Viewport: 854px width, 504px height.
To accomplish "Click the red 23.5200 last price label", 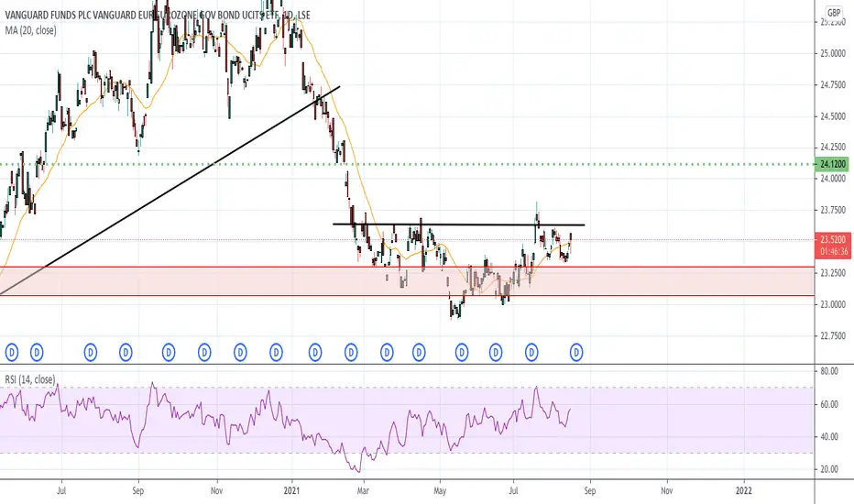I will point(832,240).
